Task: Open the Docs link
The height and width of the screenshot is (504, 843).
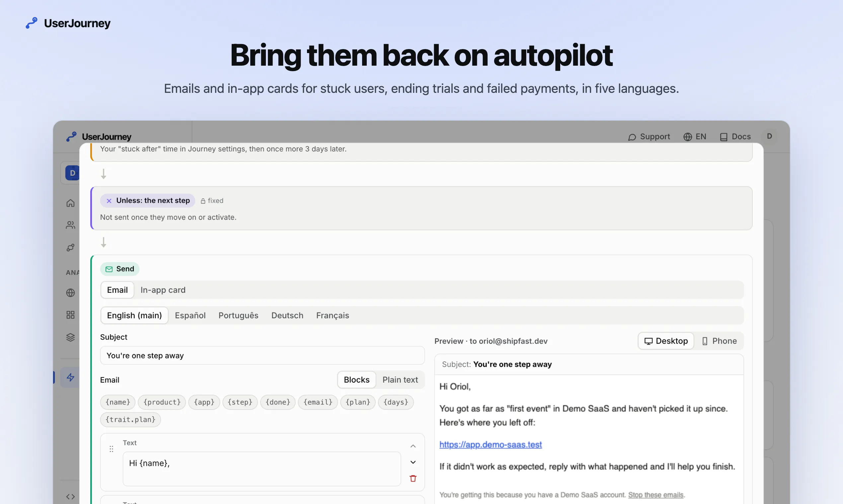Action: click(735, 137)
